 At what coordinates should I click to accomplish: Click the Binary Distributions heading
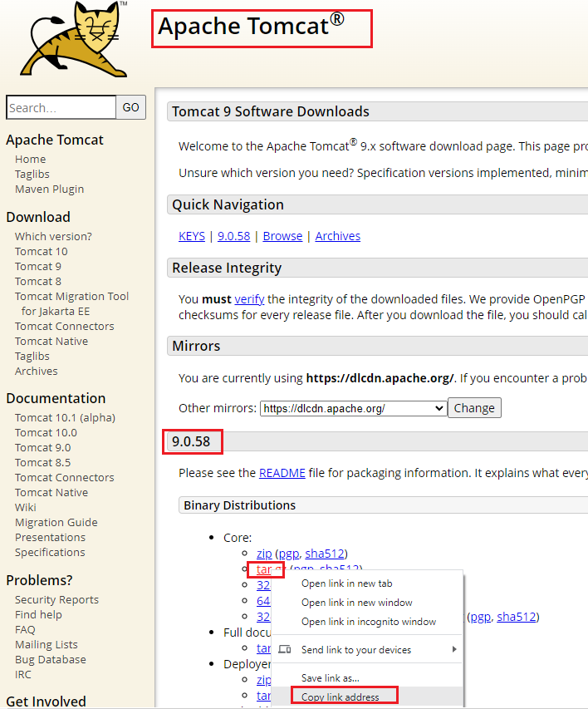pyautogui.click(x=239, y=505)
